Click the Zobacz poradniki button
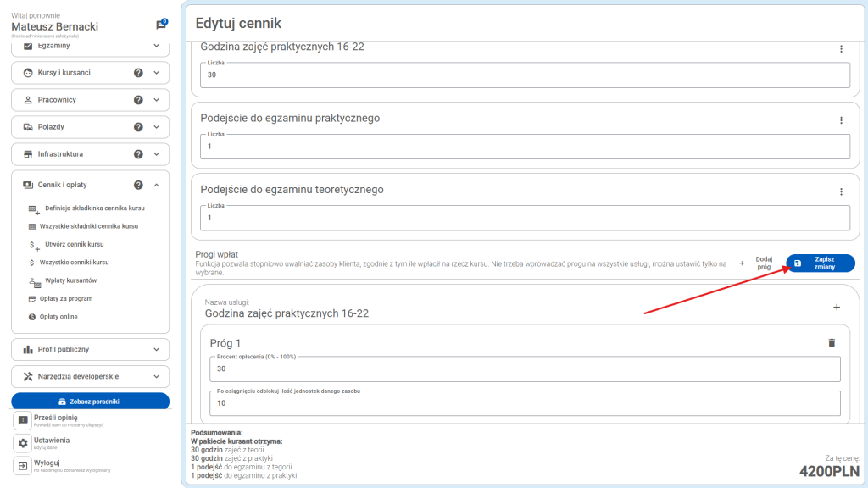 tap(90, 401)
